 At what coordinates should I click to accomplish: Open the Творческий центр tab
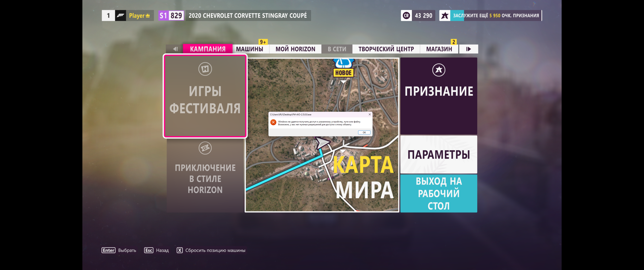click(x=386, y=49)
